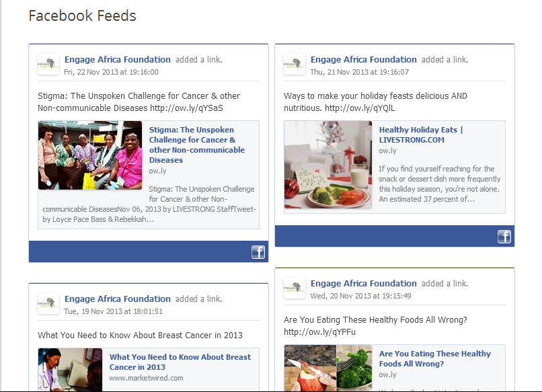The width and height of the screenshot is (542, 392).
Task: Click Facebook icon on Stigma post footer
Action: coord(258,252)
